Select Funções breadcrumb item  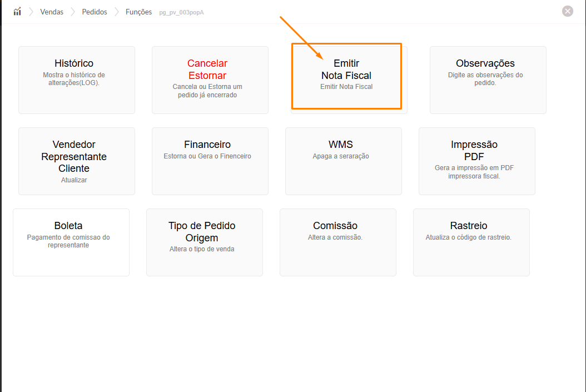[x=138, y=12]
